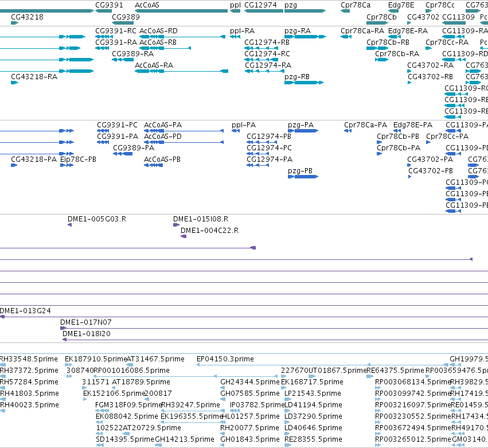Open BAC end DME1-004C22.R

pos(209,231)
